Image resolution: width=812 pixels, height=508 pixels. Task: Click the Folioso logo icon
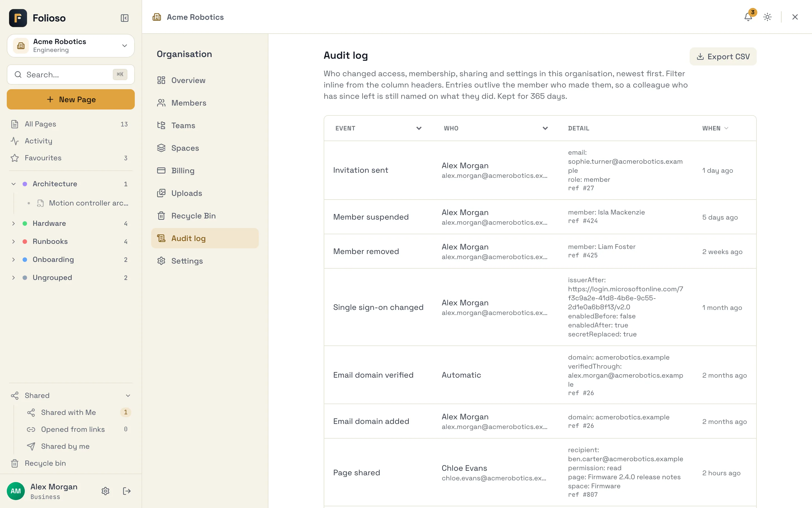(18, 18)
